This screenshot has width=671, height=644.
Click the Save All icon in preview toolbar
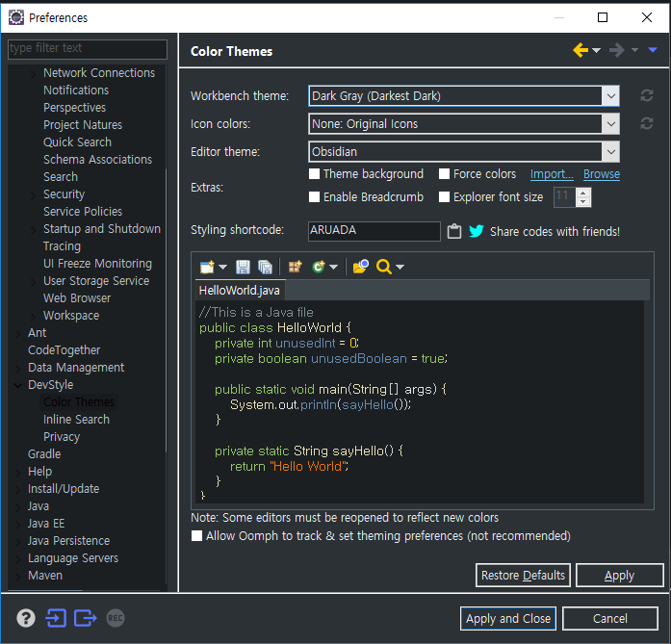pyautogui.click(x=265, y=267)
